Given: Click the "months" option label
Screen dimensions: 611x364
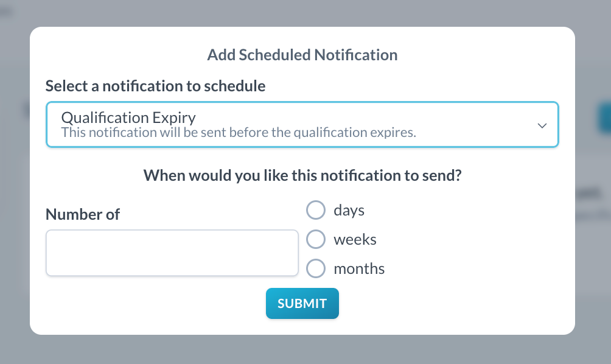Looking at the screenshot, I should pos(359,268).
